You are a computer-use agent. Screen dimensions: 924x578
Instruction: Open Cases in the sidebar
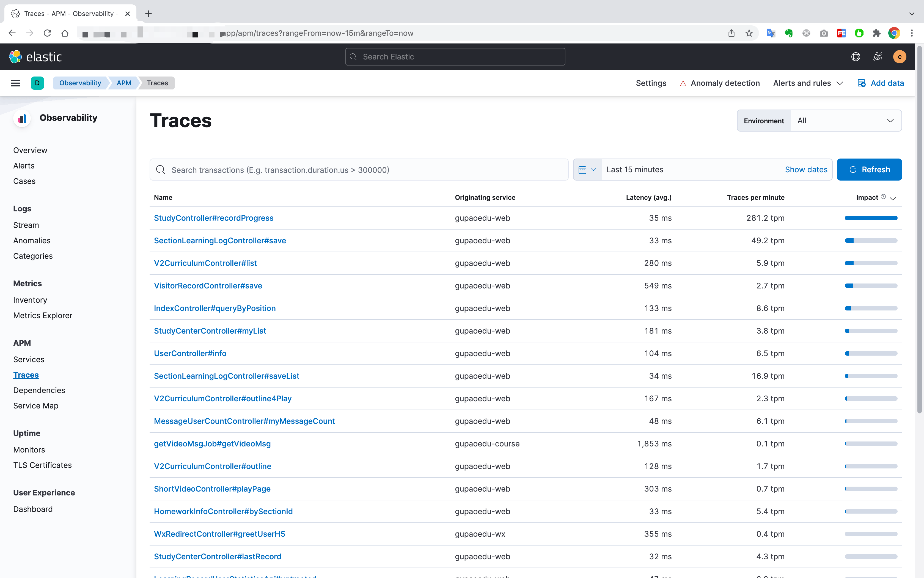pos(24,181)
